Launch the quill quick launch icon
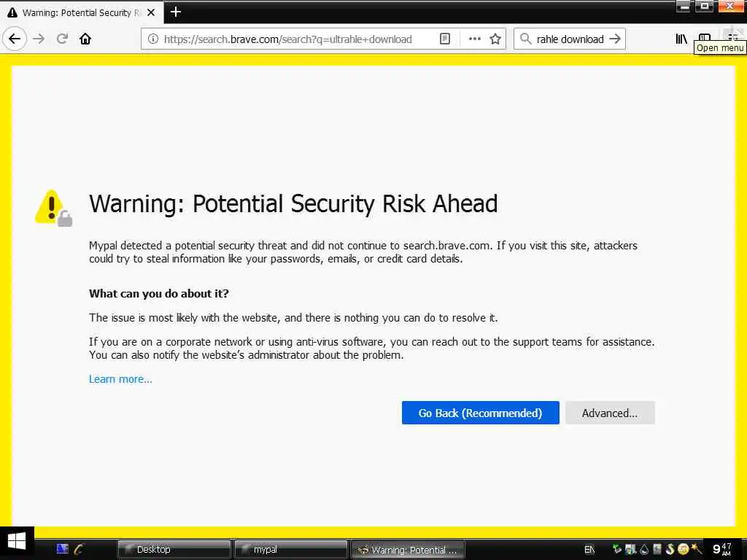The image size is (747, 560). coord(79,549)
